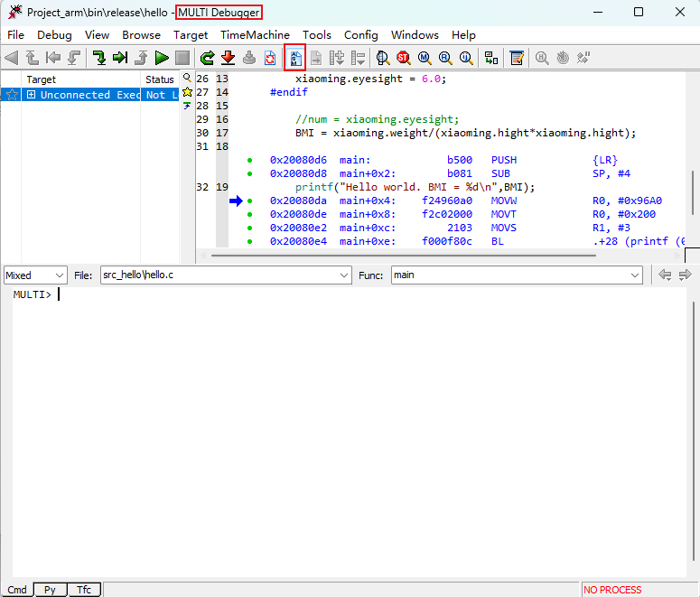Click the green Go/Run arrow icon
Screen dimensions: 700x597
(x=162, y=58)
